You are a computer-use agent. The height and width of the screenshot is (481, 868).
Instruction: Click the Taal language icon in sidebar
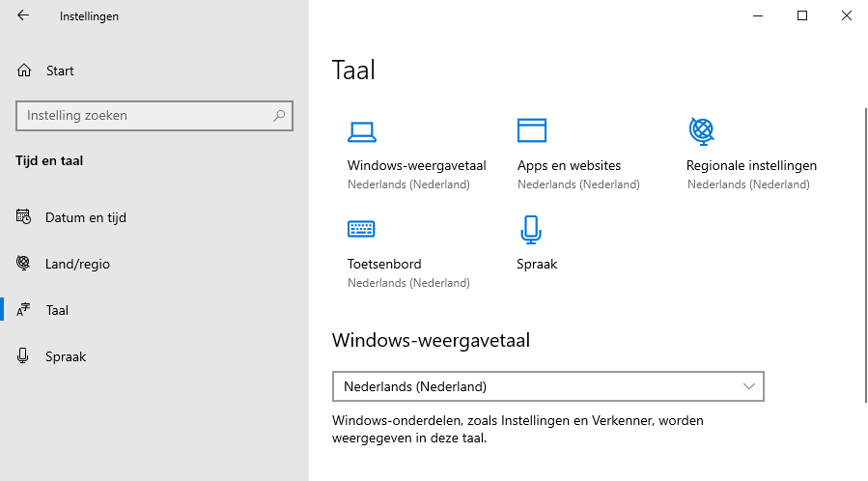pyautogui.click(x=24, y=310)
